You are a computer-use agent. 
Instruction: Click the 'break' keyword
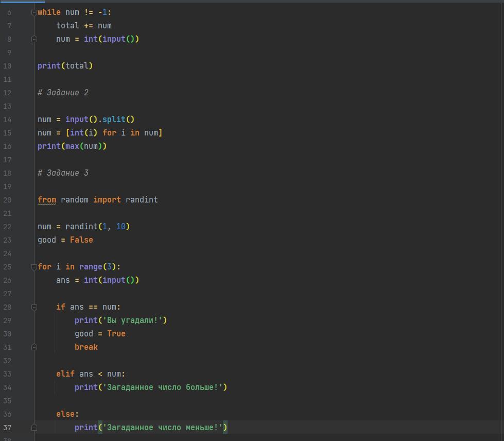click(86, 347)
